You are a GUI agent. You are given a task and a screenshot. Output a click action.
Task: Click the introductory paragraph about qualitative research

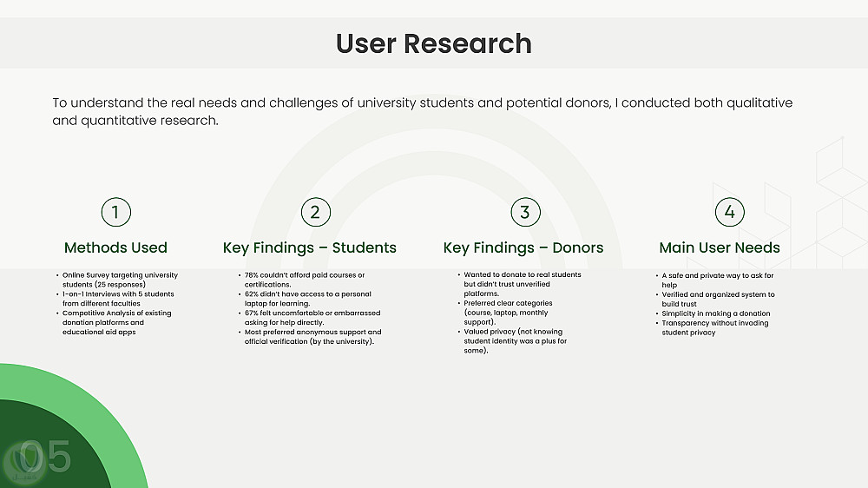422,111
